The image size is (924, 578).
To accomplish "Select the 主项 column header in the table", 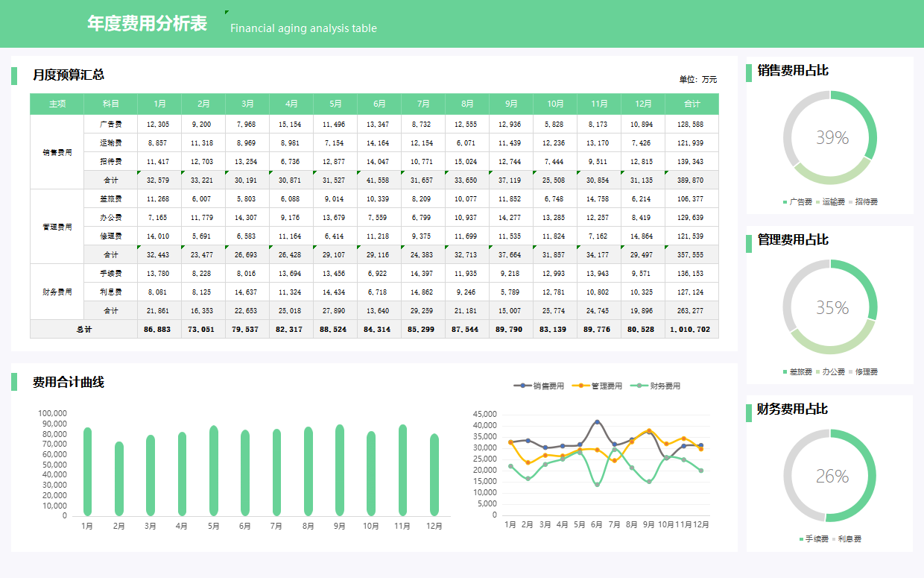I will (x=57, y=104).
